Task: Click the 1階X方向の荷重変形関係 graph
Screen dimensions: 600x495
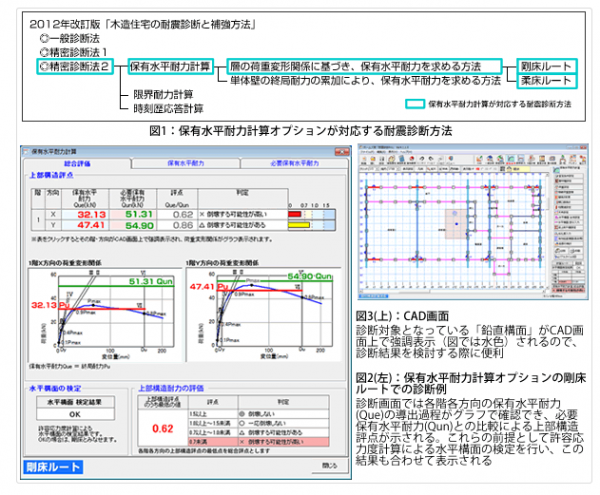Action: tap(105, 314)
